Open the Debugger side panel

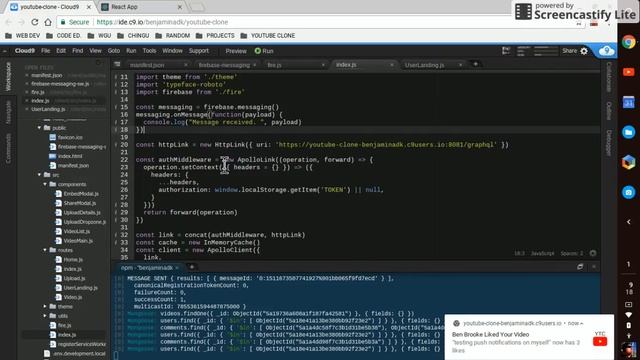[609, 143]
